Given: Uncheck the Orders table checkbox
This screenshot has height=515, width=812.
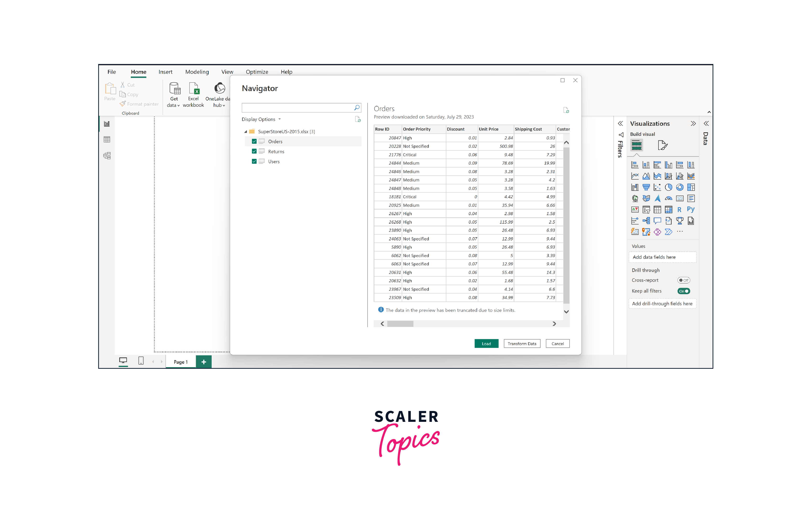Looking at the screenshot, I should (x=254, y=141).
